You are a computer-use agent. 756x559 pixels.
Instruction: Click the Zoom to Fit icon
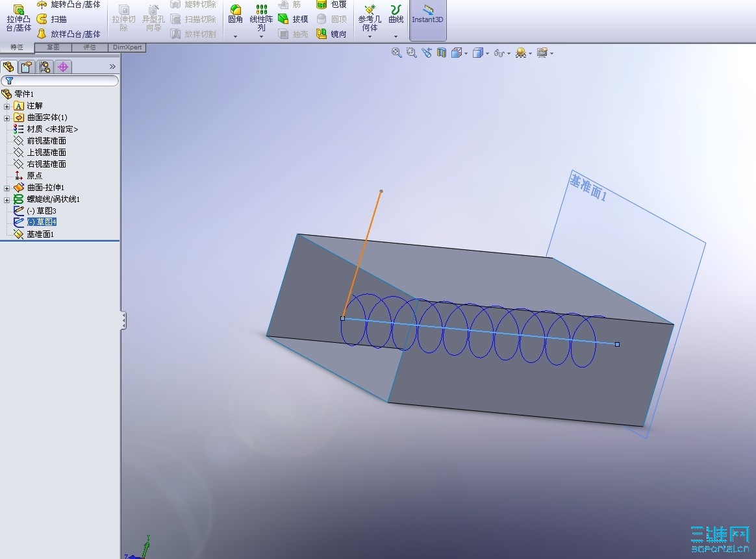396,53
